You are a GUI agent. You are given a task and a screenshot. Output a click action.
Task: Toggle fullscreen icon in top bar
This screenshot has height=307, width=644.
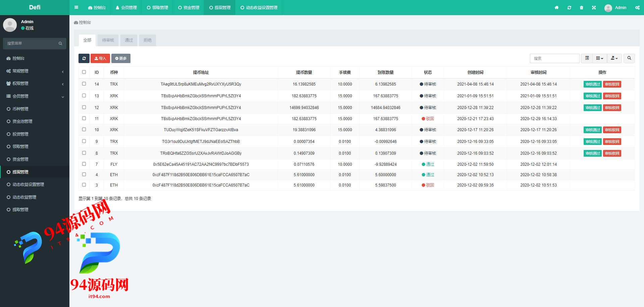coord(594,7)
